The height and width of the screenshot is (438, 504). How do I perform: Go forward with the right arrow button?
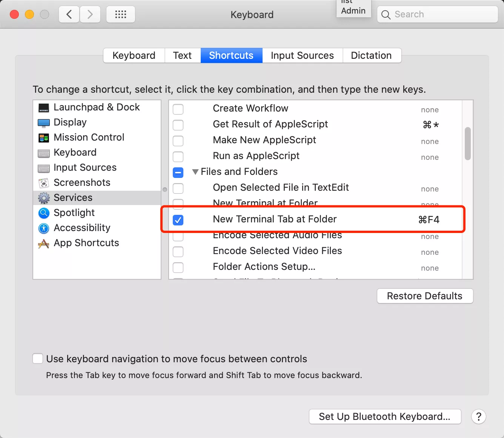click(x=90, y=15)
